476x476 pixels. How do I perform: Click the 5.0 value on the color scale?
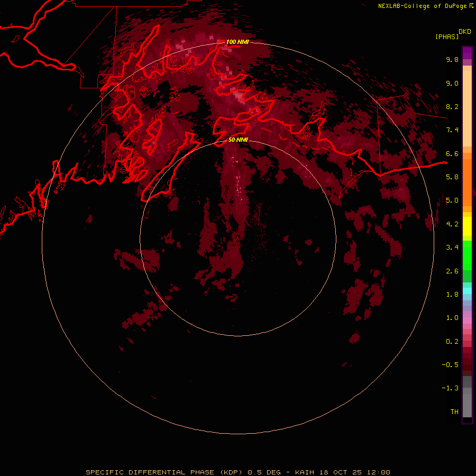(452, 200)
